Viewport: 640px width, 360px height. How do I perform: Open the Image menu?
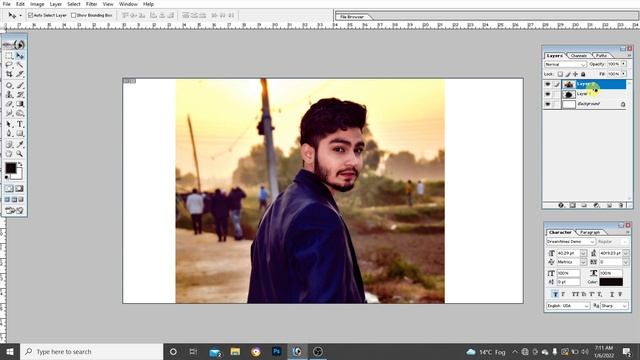click(37, 4)
